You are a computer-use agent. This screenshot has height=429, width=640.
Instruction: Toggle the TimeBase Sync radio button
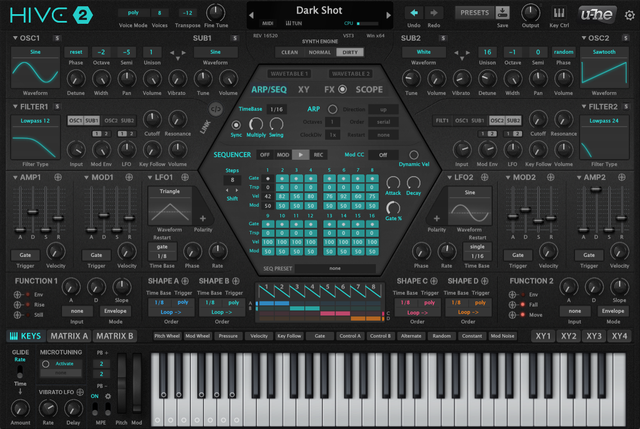click(x=236, y=124)
